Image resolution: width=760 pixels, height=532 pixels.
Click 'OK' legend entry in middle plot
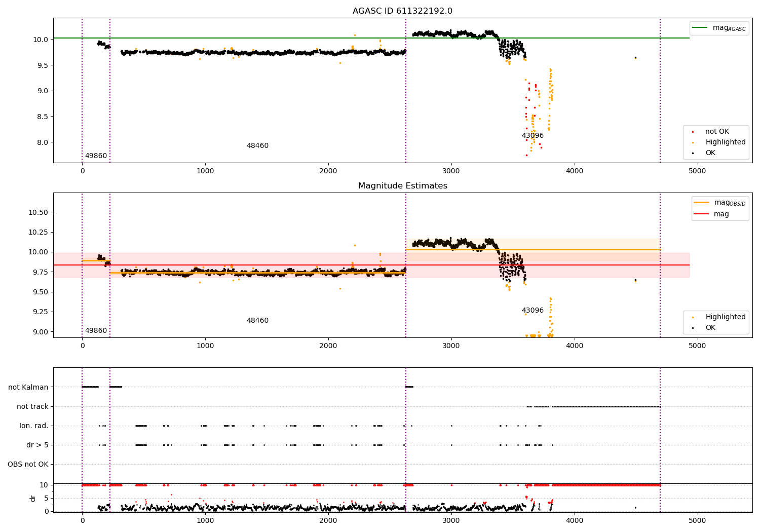tap(710, 328)
